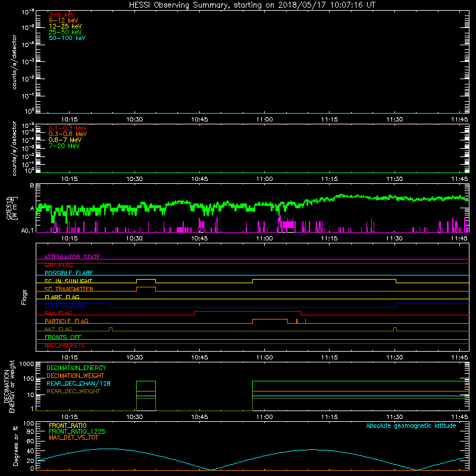Click the FRONT_RATIO_1225 legend label

77,431
